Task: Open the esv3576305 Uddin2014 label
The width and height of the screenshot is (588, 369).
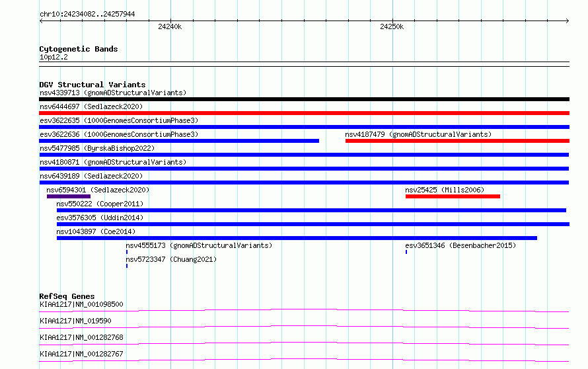Action: click(x=100, y=218)
